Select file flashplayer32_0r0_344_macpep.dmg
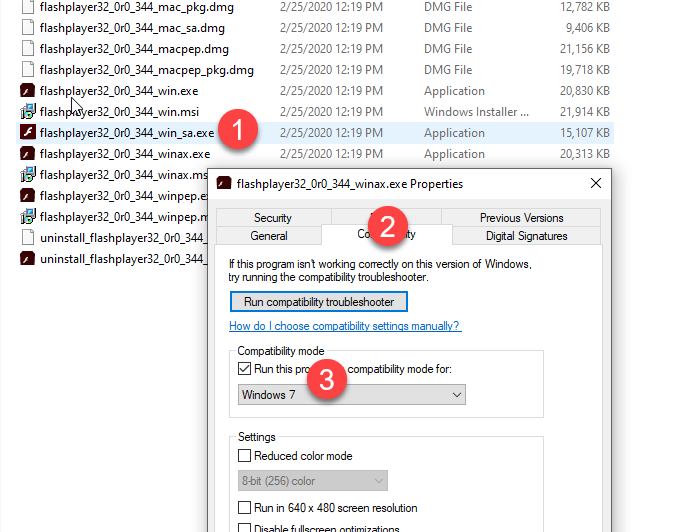 134,49
